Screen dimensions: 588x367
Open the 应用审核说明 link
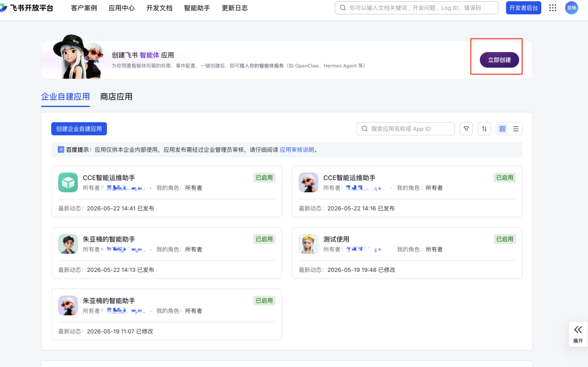[297, 150]
